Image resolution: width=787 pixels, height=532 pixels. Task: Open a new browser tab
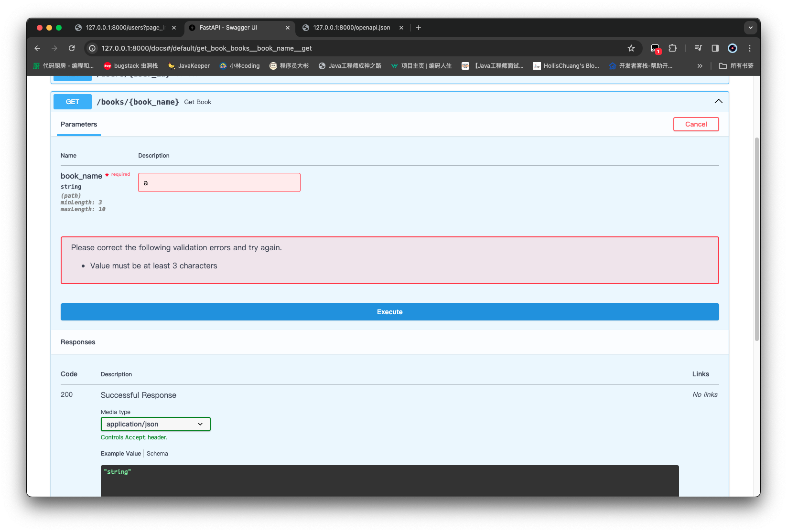point(419,28)
